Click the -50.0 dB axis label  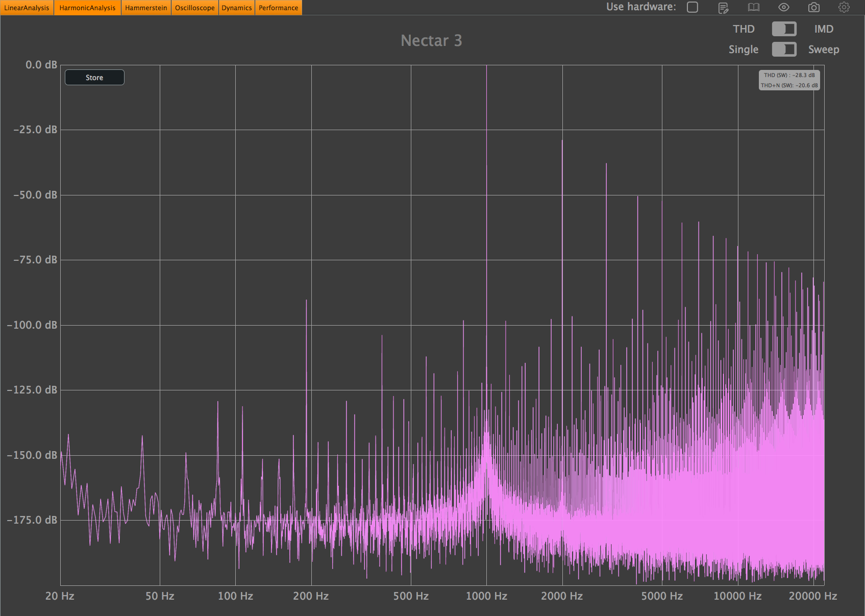coord(35,195)
